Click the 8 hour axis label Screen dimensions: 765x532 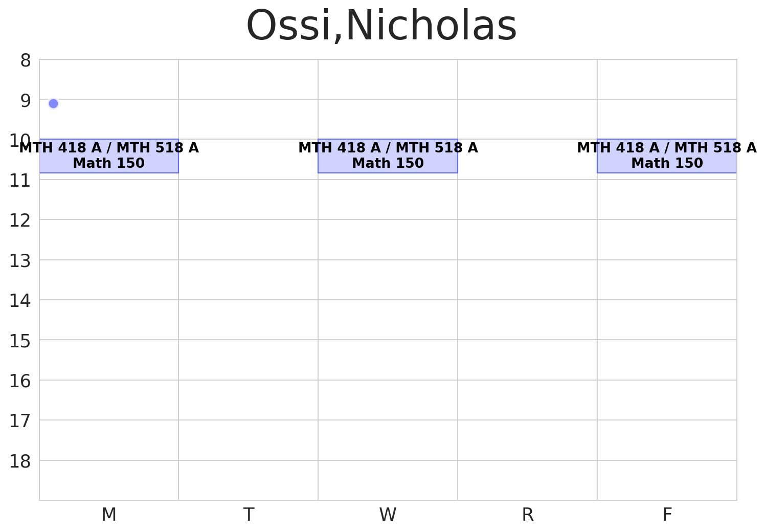pos(26,61)
